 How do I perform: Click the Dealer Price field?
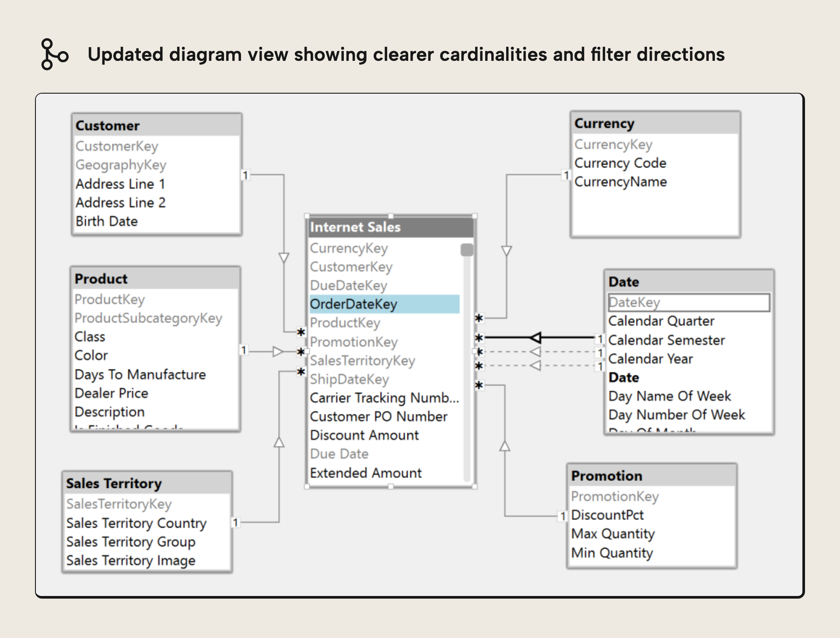click(x=112, y=393)
